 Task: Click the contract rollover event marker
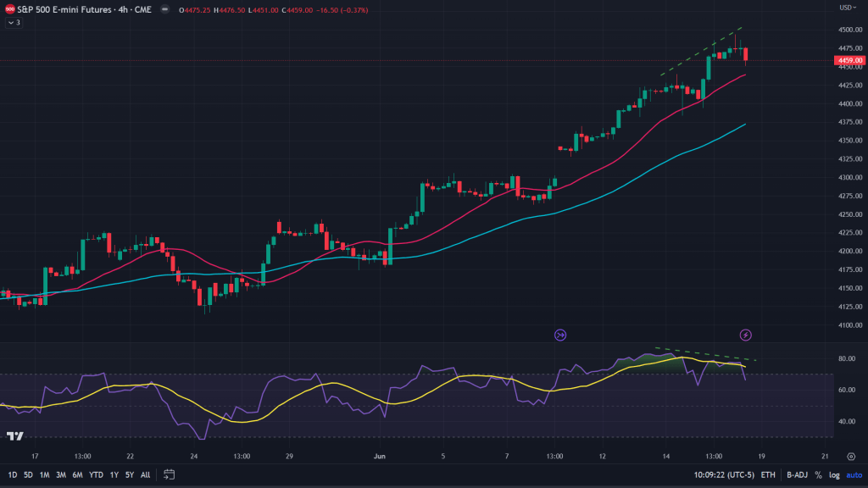(559, 335)
